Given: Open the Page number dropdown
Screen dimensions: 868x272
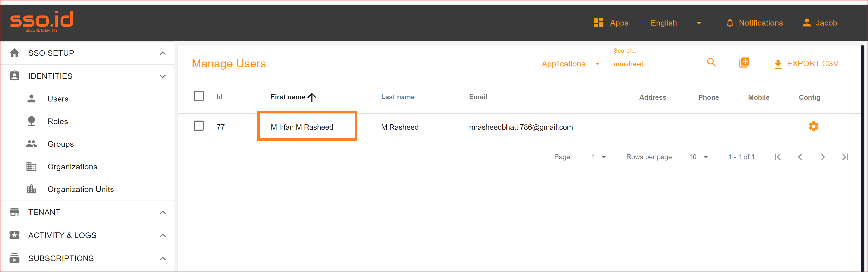Looking at the screenshot, I should tap(599, 157).
